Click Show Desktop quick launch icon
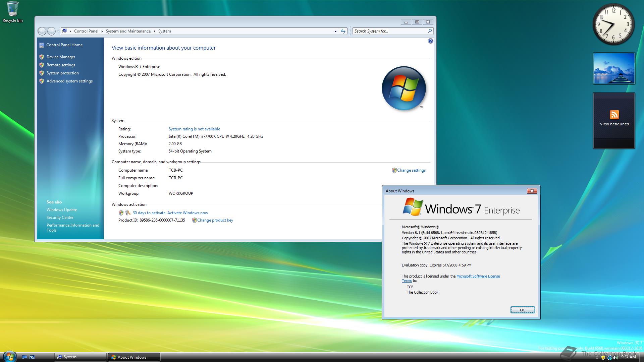This screenshot has width=644, height=362. click(x=24, y=357)
